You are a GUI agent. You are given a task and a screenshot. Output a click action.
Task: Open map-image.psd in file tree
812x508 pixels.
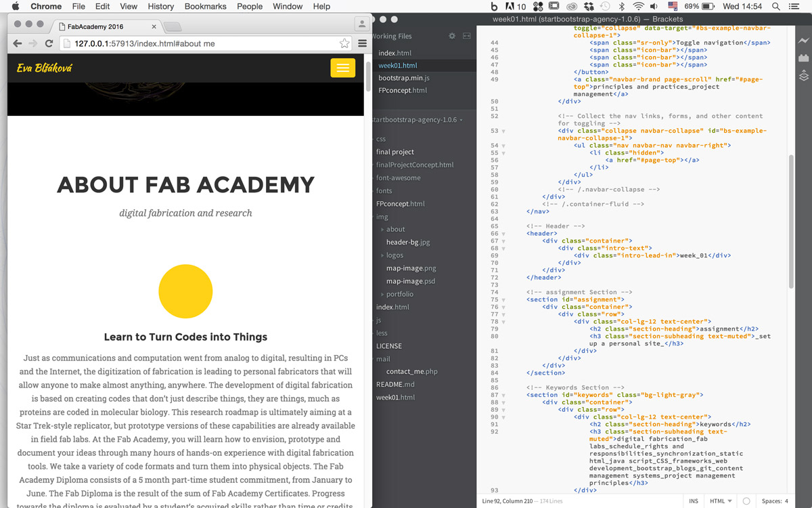tap(411, 281)
